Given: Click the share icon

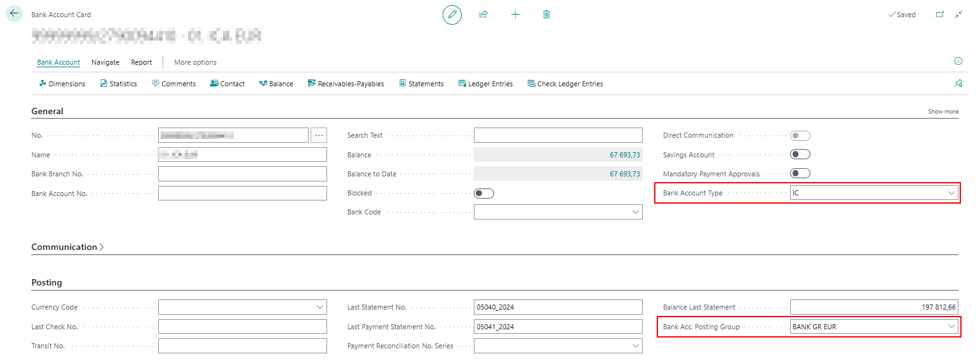Looking at the screenshot, I should click(483, 15).
